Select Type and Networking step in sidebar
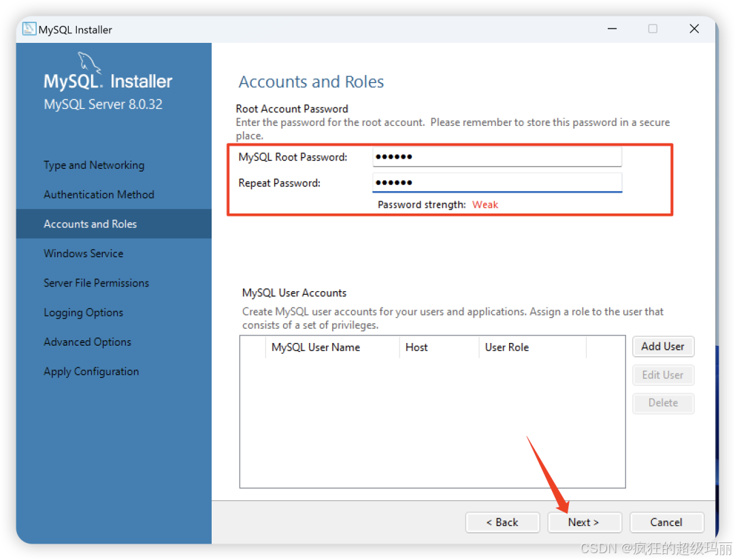 [x=93, y=165]
